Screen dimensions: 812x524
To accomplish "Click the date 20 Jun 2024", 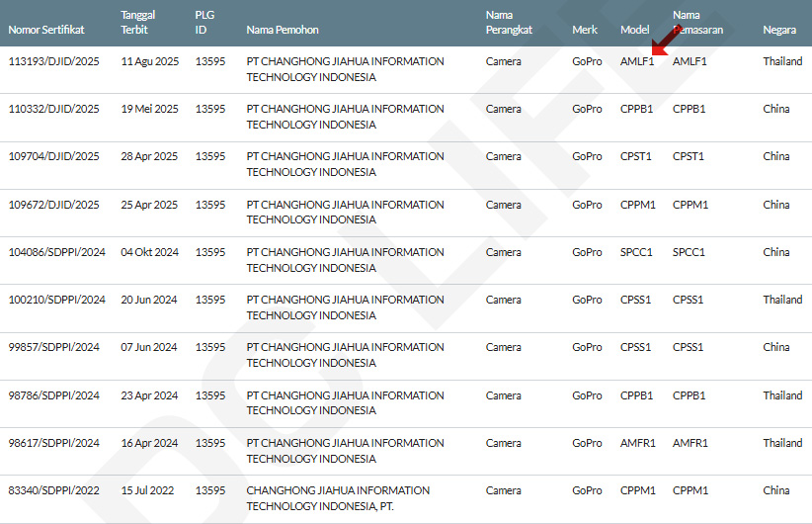I will pyautogui.click(x=149, y=300).
